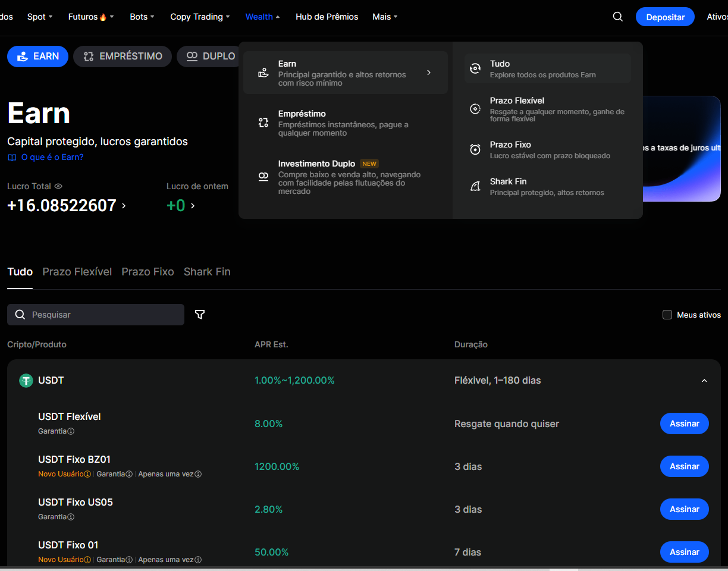Image resolution: width=728 pixels, height=571 pixels.
Task: Click the 1200.00% APR value
Action: click(277, 466)
